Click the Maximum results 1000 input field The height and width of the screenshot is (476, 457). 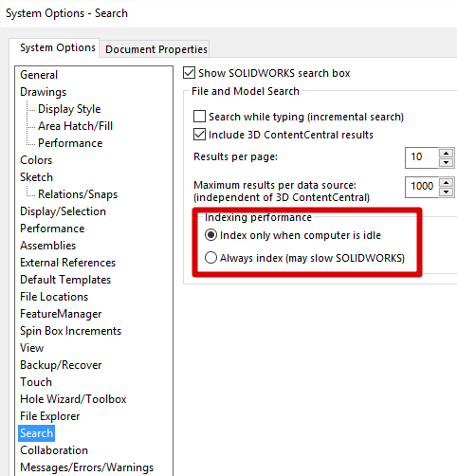pos(422,187)
